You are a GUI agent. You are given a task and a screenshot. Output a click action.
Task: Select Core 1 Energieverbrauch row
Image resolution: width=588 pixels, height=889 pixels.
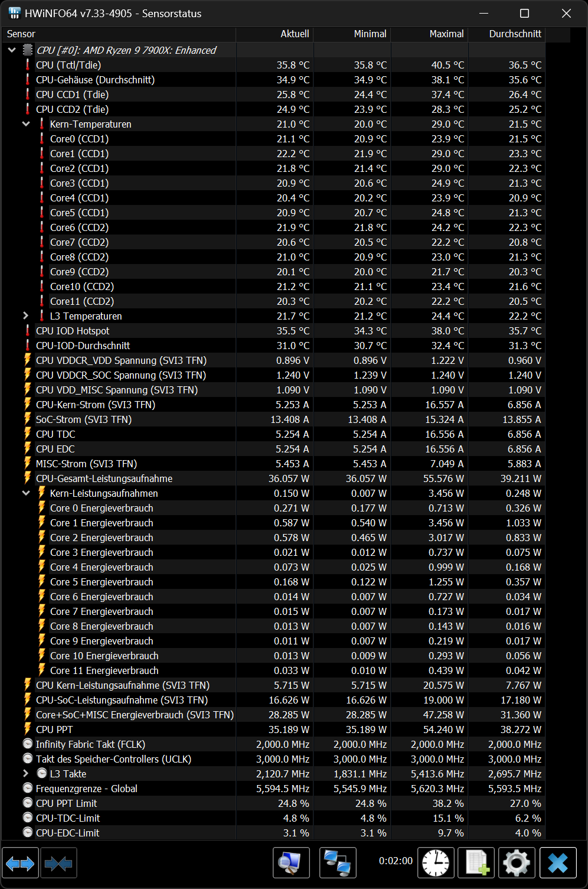pyautogui.click(x=273, y=523)
